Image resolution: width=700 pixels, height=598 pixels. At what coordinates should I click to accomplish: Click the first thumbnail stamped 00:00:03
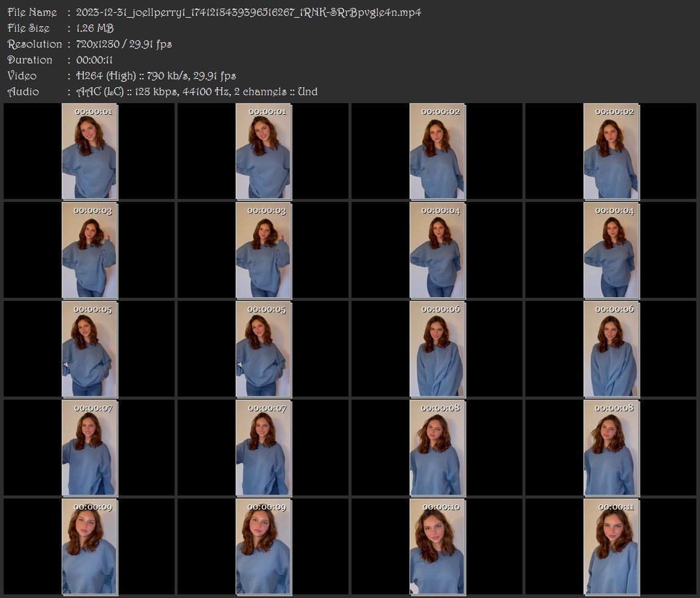click(89, 250)
